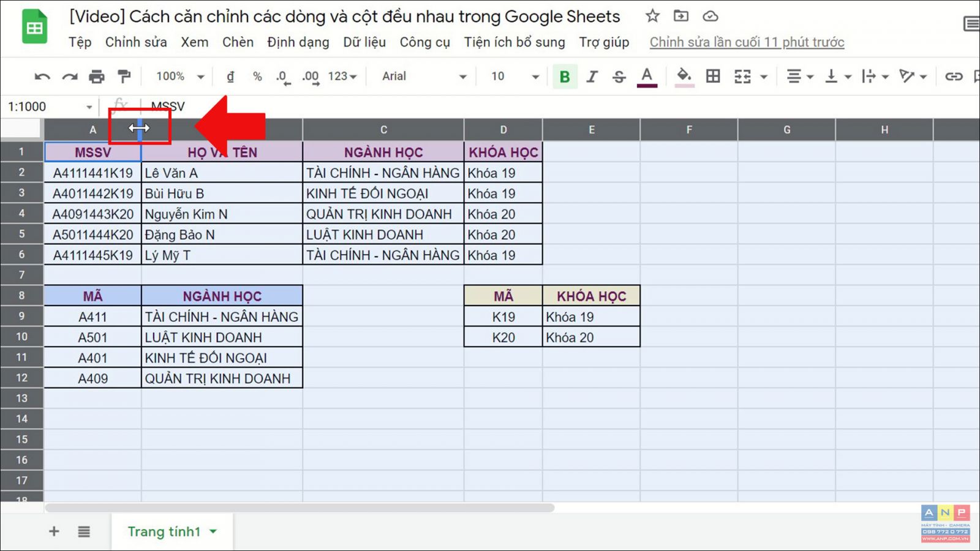This screenshot has width=980, height=551.
Task: Open the Chỉnh sửa menu
Action: [136, 42]
